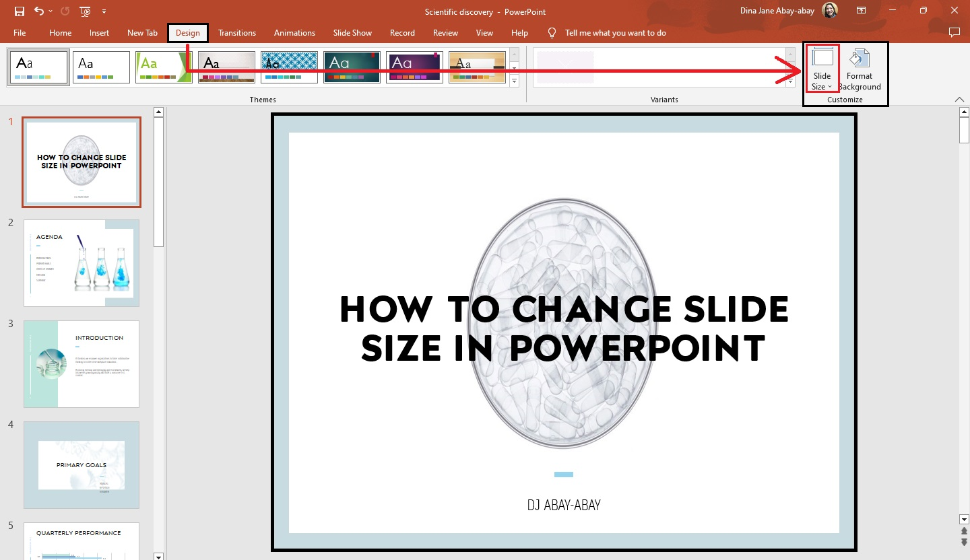
Task: Click Tell me what you want to do
Action: pos(615,32)
